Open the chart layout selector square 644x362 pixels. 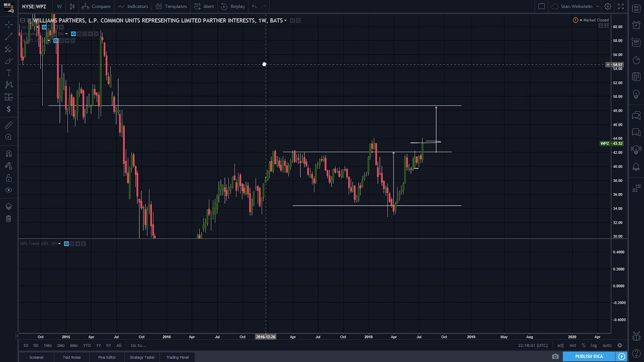(x=541, y=7)
